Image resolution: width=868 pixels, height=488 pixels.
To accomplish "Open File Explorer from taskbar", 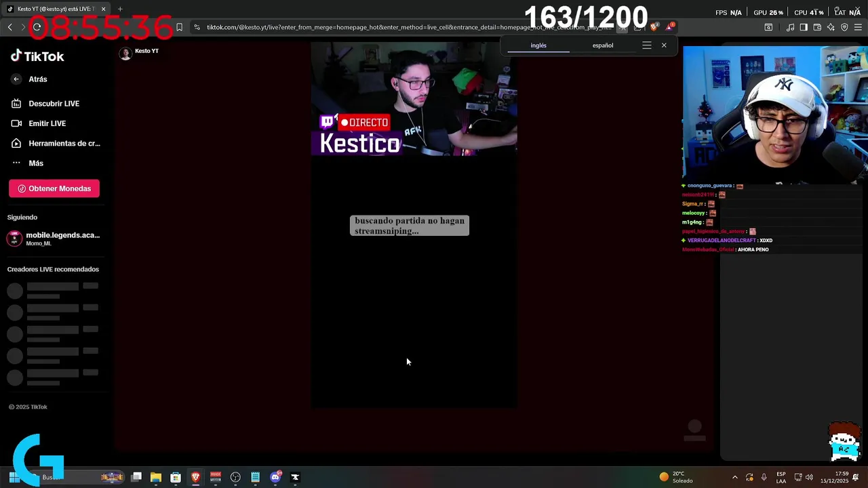I will [x=156, y=477].
